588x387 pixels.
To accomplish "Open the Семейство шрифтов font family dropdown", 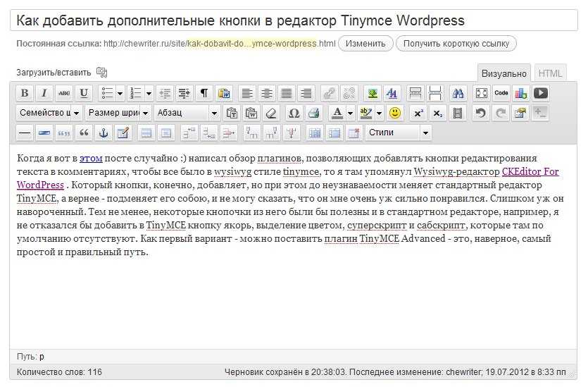I will point(49,113).
